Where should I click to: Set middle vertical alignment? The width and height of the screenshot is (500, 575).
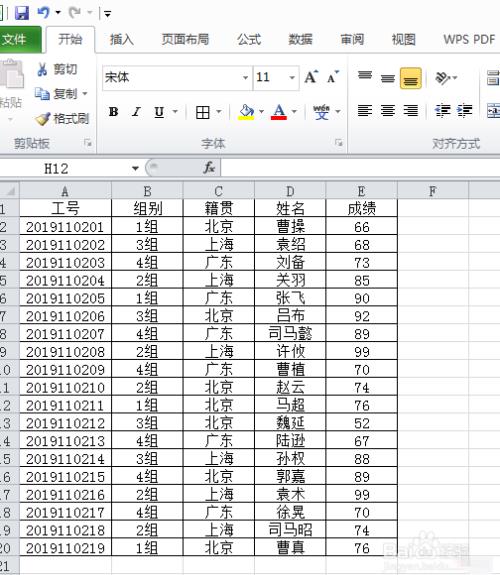click(387, 78)
